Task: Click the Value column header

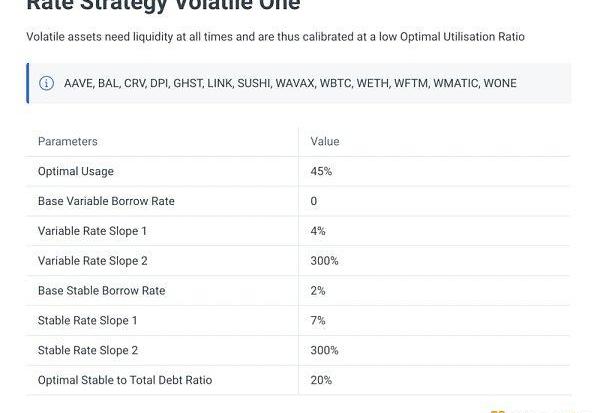Action: [325, 142]
